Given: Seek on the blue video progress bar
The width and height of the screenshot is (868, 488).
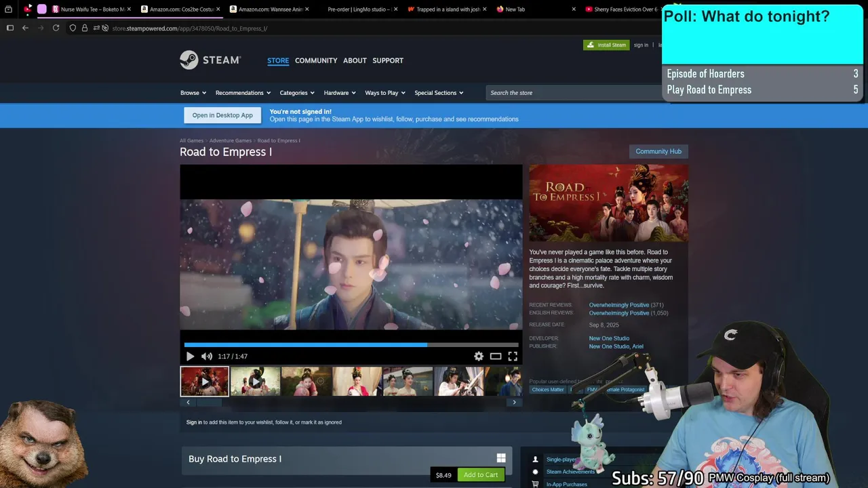Looking at the screenshot, I should pyautogui.click(x=351, y=344).
